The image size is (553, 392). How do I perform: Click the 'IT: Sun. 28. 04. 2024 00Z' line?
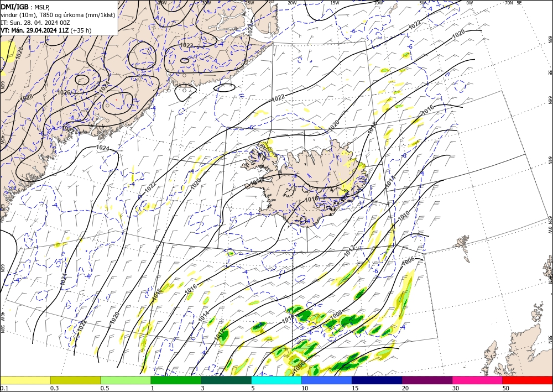(x=35, y=23)
